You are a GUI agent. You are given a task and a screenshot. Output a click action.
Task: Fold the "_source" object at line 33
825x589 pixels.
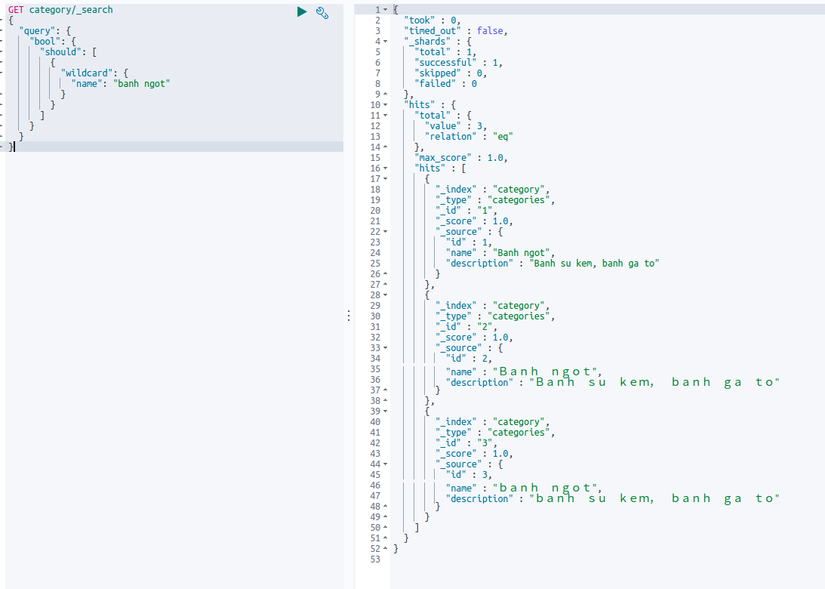[386, 348]
